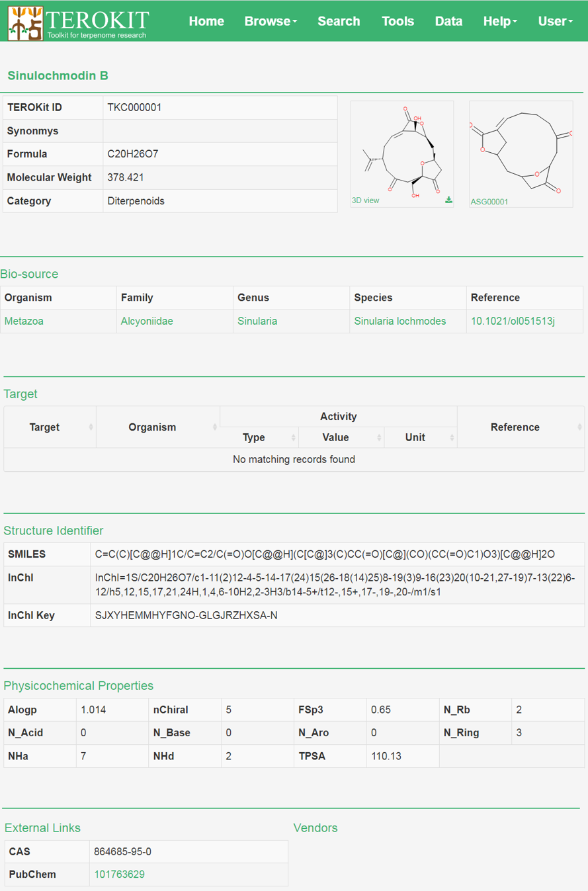Sort the Target table Reference column
This screenshot has height=891, width=588.
(520, 427)
